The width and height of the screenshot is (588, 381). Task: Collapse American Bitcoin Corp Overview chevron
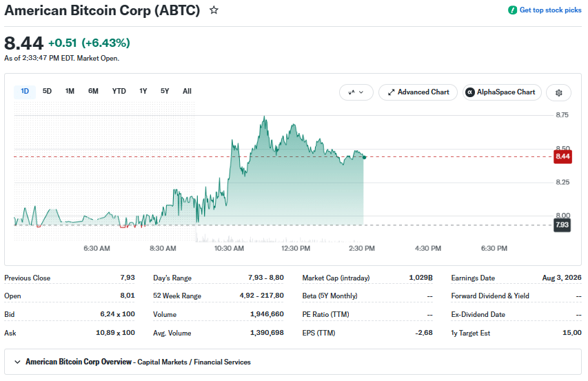(x=17, y=362)
